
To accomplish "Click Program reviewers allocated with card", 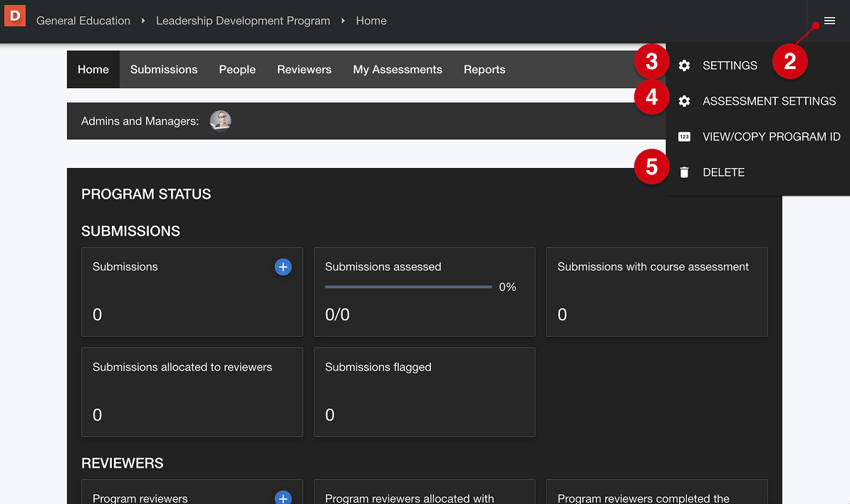I will [425, 492].
